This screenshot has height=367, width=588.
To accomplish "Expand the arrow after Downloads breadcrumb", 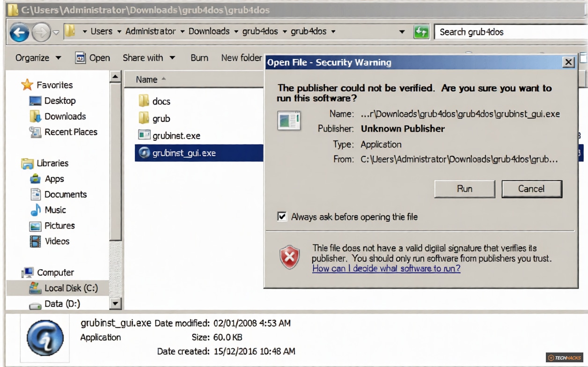I will [x=235, y=32].
